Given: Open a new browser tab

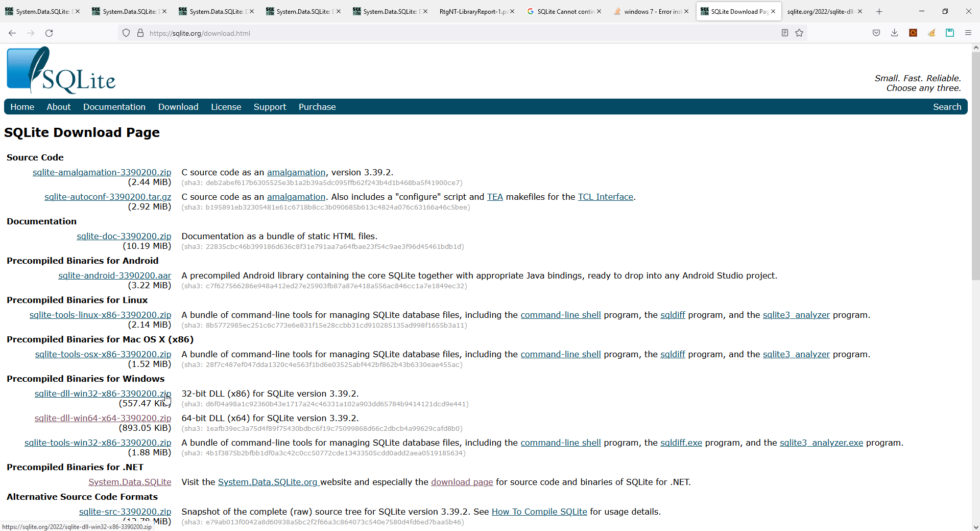Looking at the screenshot, I should (x=878, y=11).
